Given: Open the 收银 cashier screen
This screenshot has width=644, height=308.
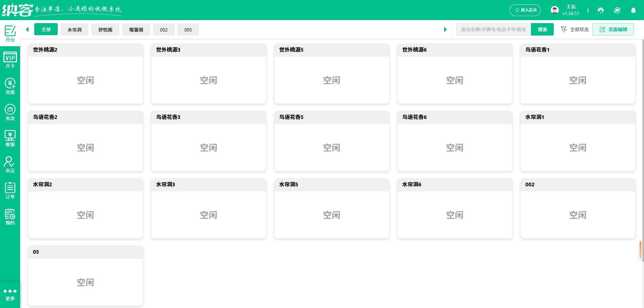Looking at the screenshot, I should [10, 138].
